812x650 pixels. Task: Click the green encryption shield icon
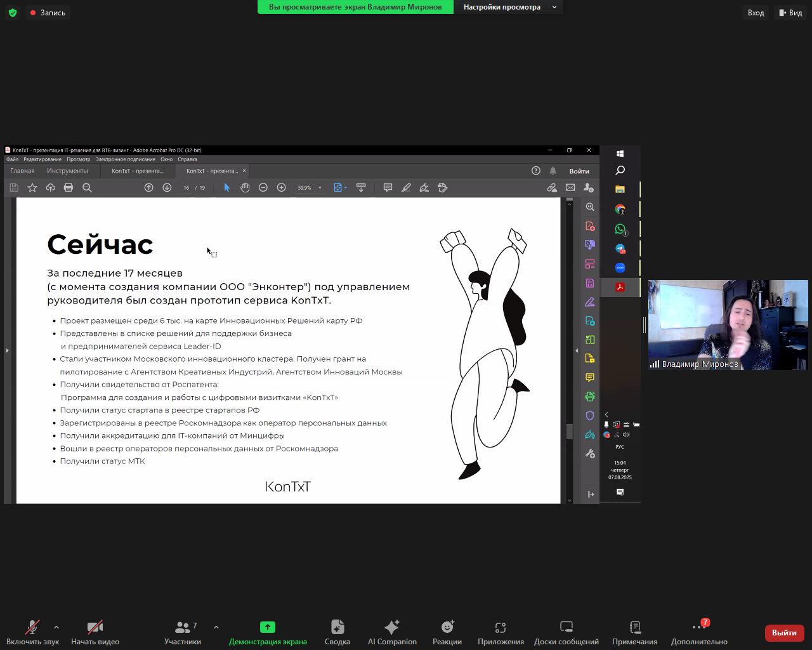pyautogui.click(x=13, y=13)
